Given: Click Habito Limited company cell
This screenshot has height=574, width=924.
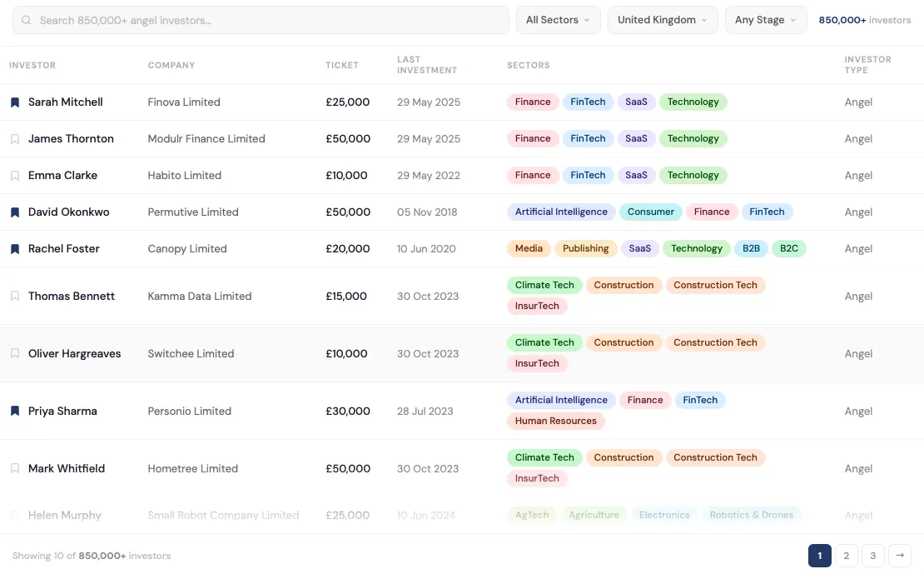Looking at the screenshot, I should point(185,175).
